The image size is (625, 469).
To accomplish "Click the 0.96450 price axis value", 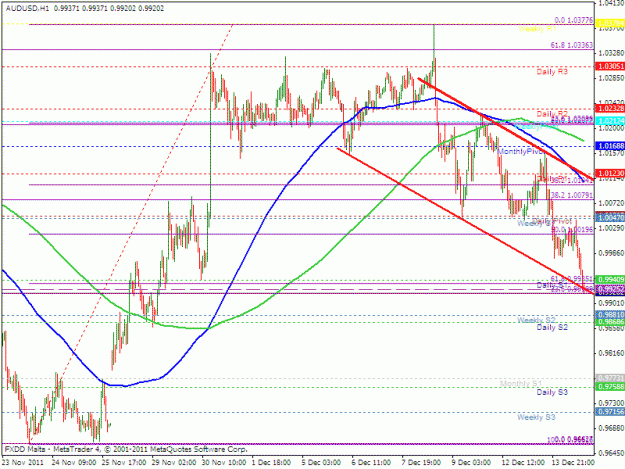I will tap(610, 453).
